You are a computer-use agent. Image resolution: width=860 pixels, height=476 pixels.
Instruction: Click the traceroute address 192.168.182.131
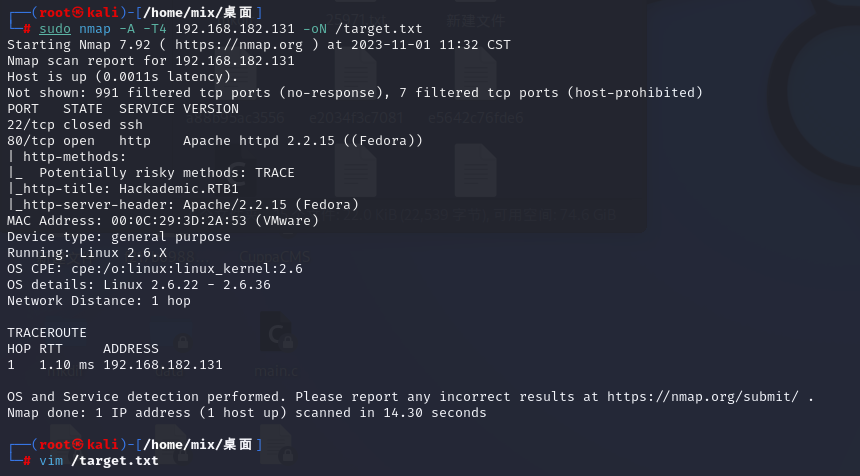coord(163,365)
